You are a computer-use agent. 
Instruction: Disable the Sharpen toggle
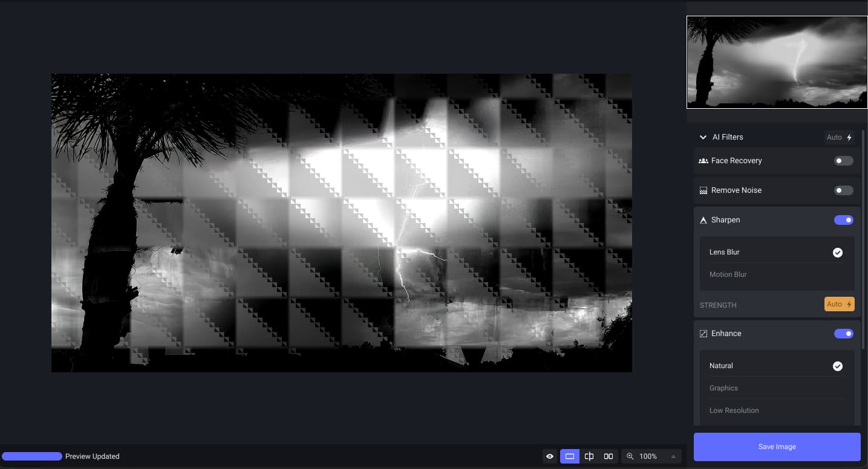(843, 220)
